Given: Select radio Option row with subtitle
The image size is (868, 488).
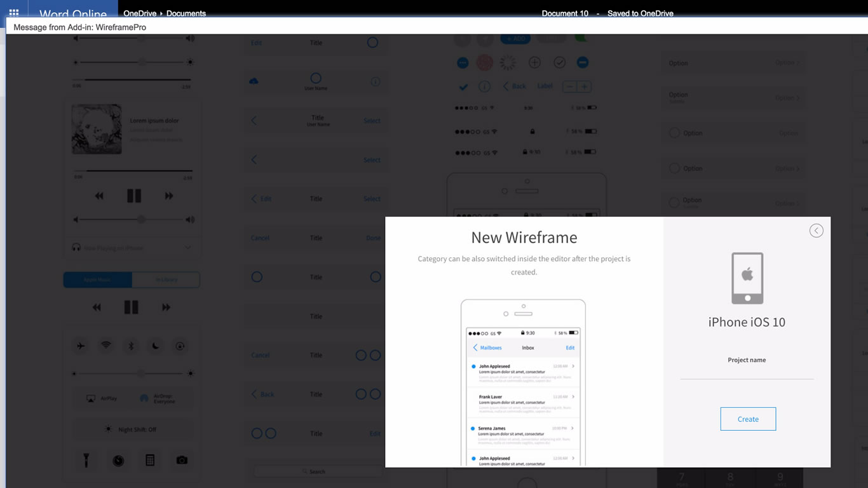Looking at the screenshot, I should click(733, 203).
